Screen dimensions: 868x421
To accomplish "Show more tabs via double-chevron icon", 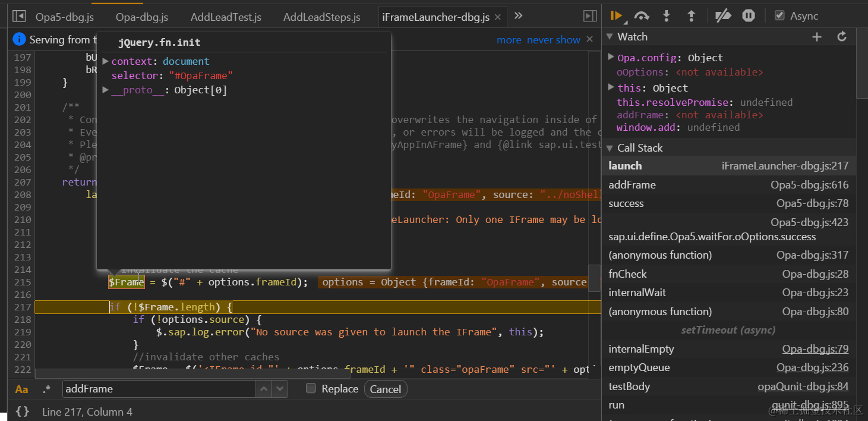I will pos(518,15).
